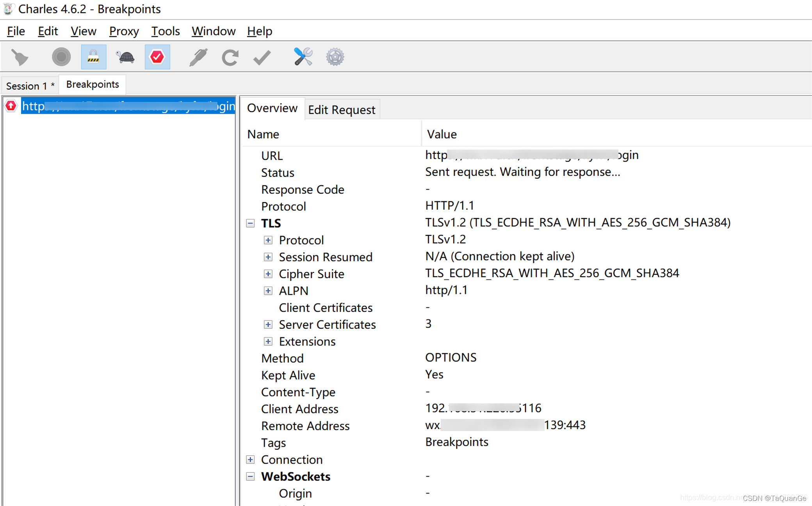Viewport: 812px width, 506px height.
Task: Open the View menu
Action: coord(83,31)
